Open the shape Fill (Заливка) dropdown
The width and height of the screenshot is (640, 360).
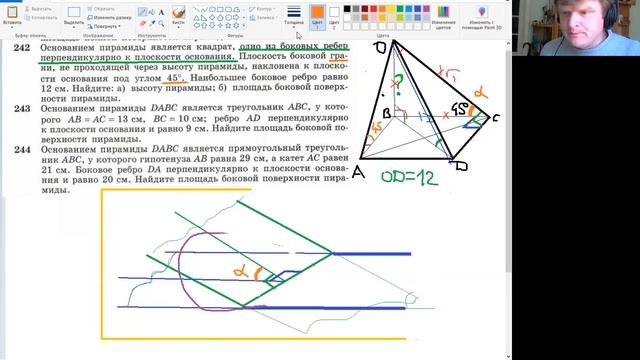point(263,18)
